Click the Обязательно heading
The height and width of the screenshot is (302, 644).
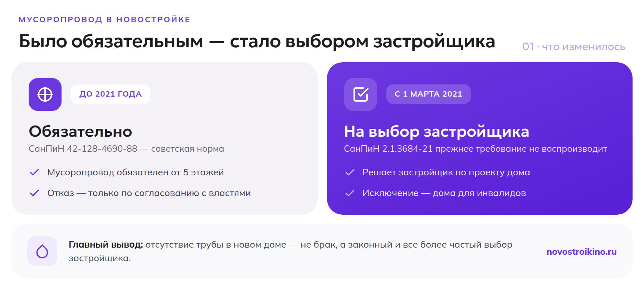[x=80, y=131]
